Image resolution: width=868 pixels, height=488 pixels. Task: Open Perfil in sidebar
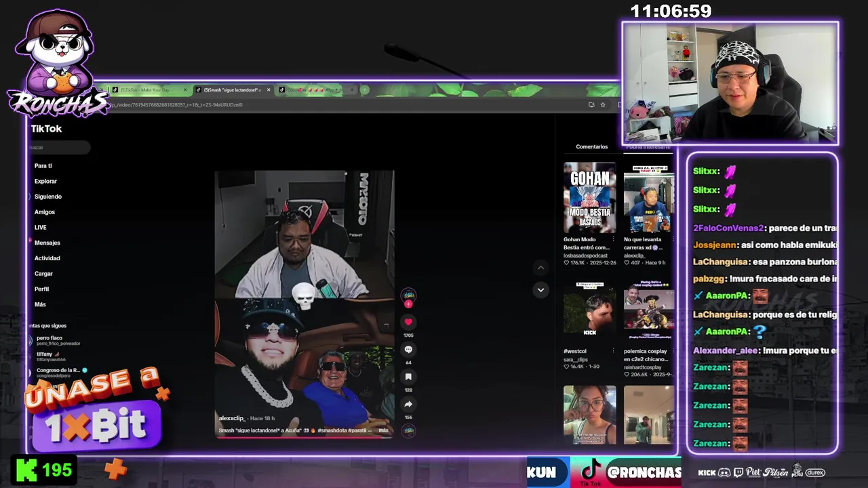[41, 289]
